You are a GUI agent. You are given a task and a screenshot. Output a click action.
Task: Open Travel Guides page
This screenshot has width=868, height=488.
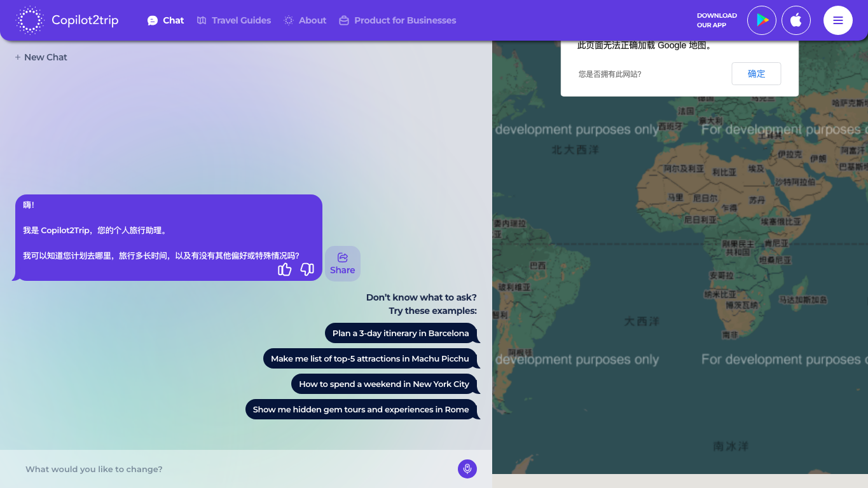(233, 20)
